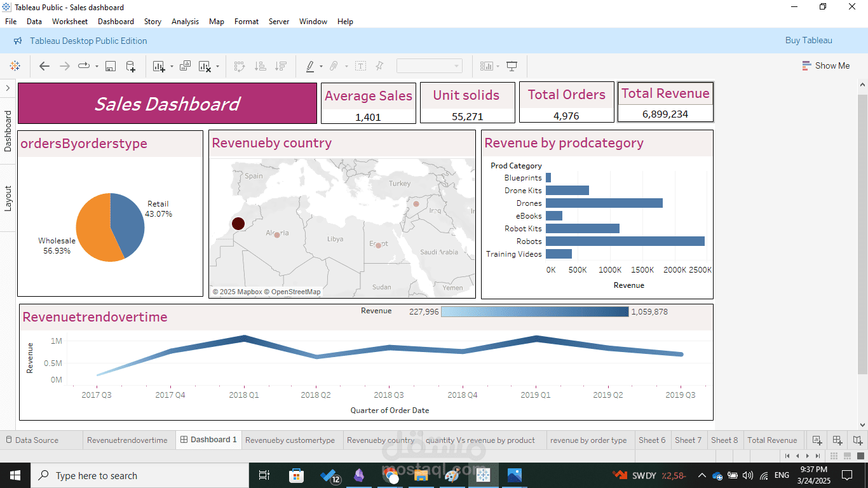Collapse the left Dashboard pane with the arrow

7,88
